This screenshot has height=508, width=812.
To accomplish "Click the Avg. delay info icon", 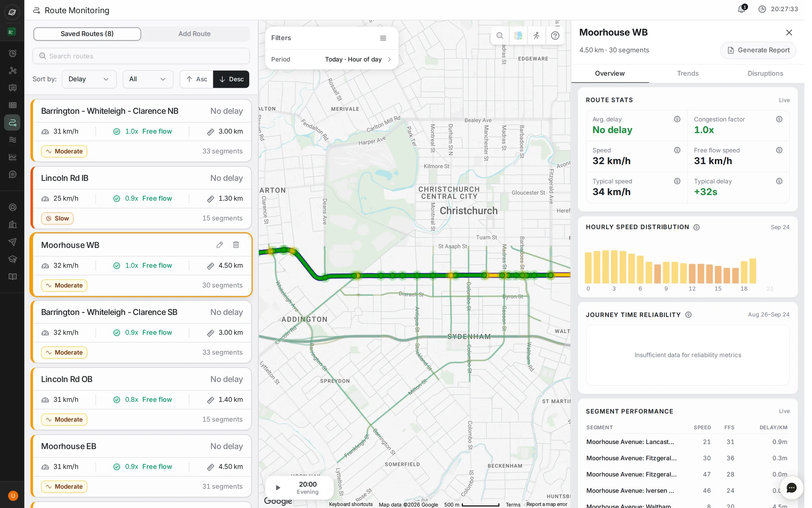I will 677,119.
